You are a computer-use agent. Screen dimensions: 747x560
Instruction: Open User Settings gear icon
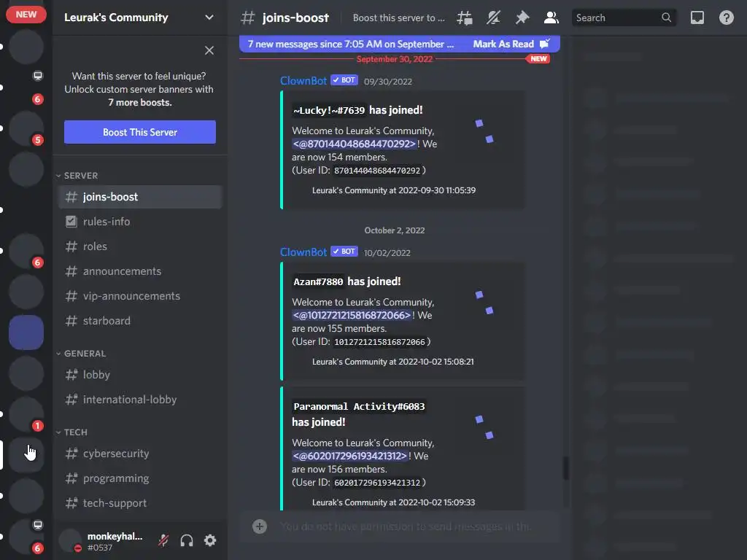(x=210, y=540)
